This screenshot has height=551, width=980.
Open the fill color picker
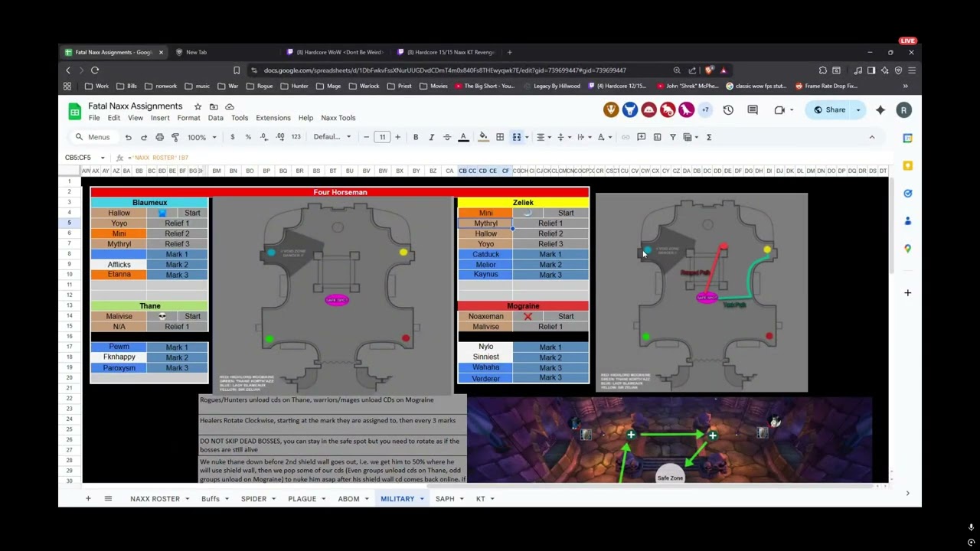tap(483, 137)
